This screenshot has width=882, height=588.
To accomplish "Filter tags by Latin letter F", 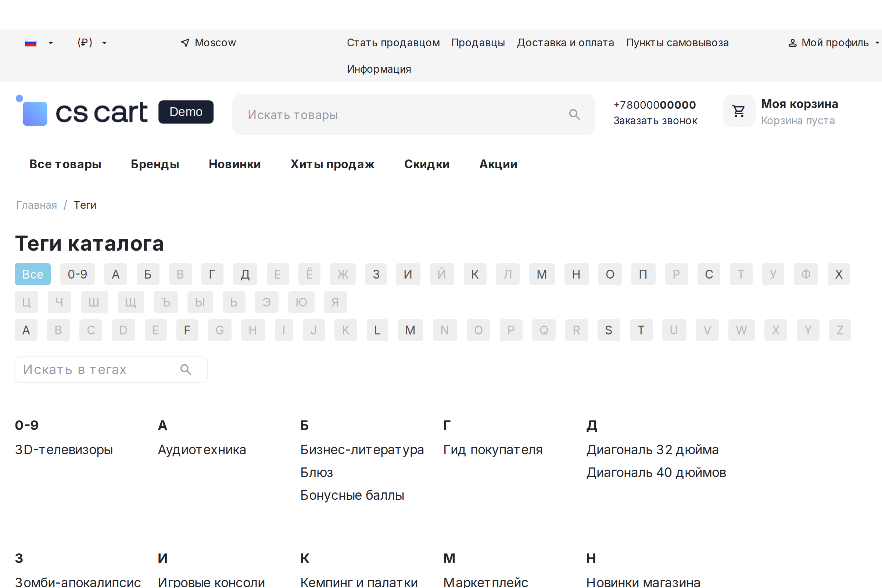I will click(187, 330).
